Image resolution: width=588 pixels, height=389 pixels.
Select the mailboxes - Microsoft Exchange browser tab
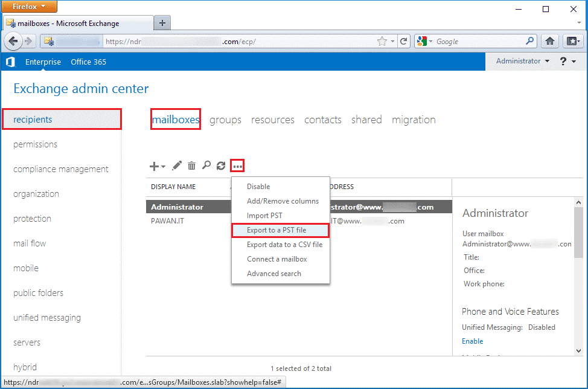[78, 24]
